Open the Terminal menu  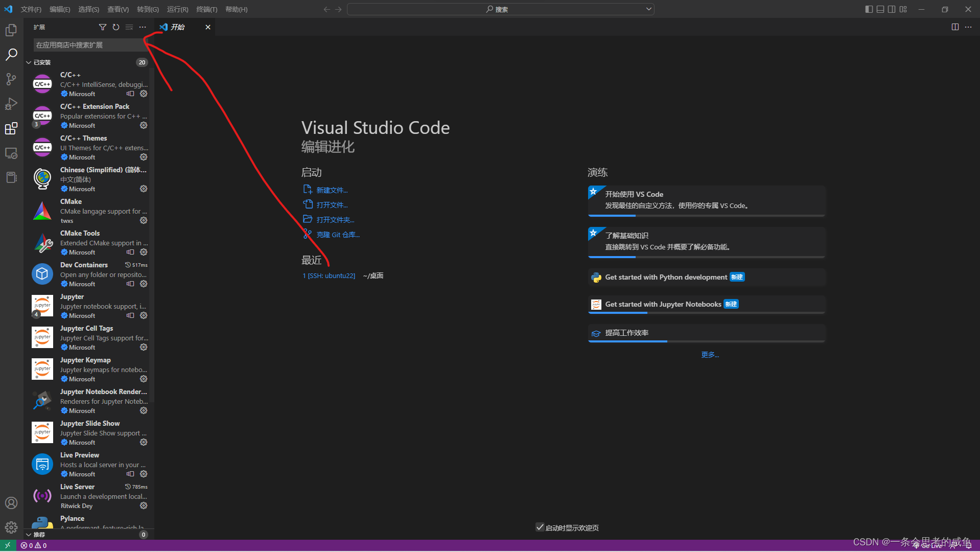coord(207,9)
